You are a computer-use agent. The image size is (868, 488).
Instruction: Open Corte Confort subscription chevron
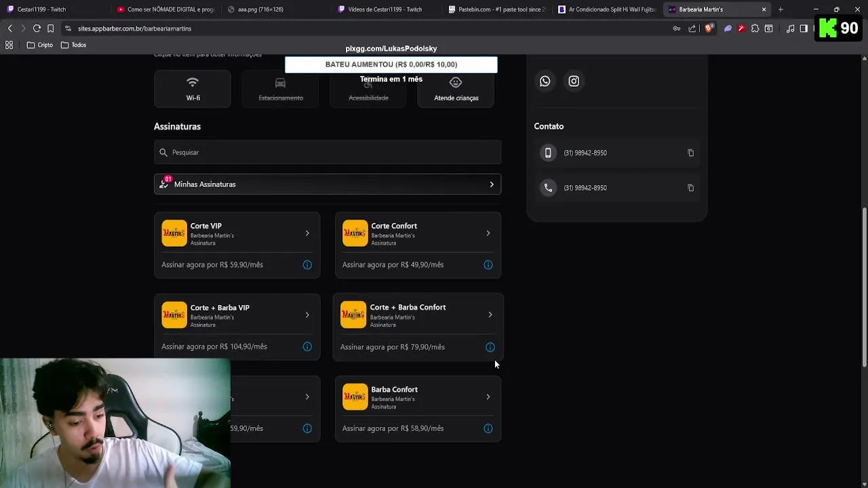point(488,233)
